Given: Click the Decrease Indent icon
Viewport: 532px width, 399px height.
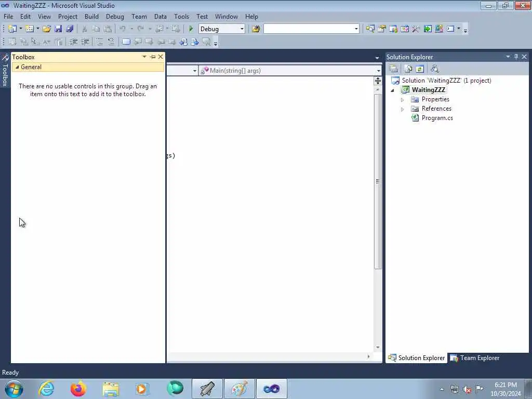Looking at the screenshot, I should 73,42.
